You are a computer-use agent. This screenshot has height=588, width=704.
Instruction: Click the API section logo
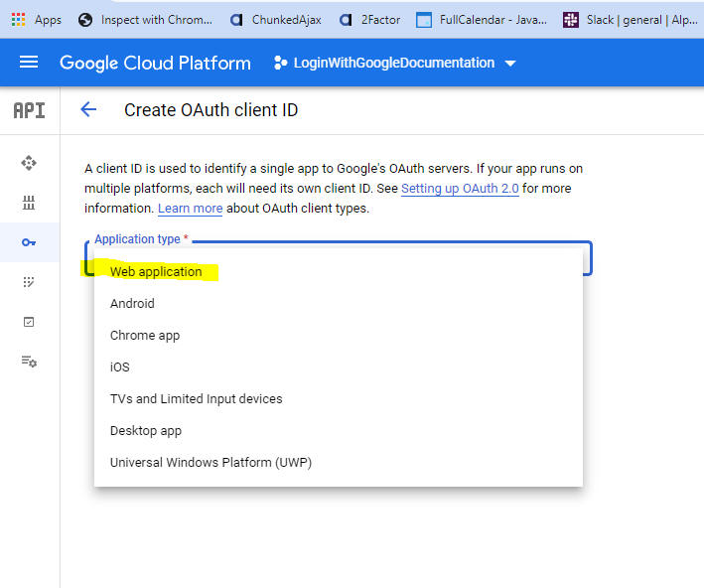(x=29, y=110)
